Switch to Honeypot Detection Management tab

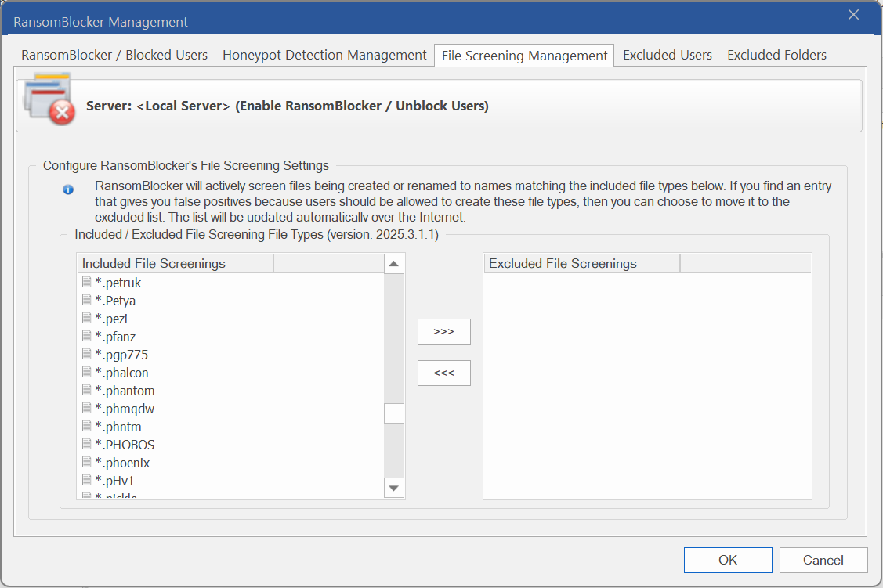point(324,55)
